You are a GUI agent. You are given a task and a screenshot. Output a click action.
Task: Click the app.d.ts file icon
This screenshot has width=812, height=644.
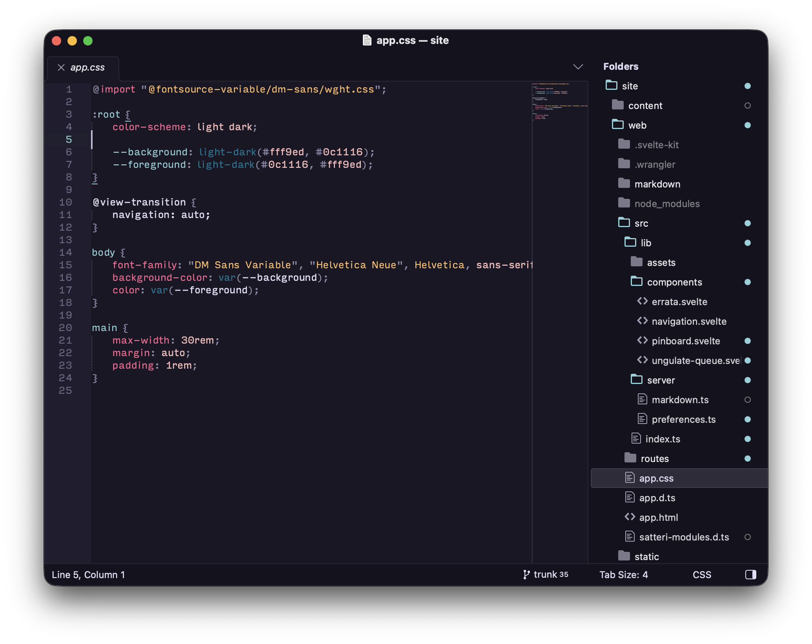tap(630, 497)
